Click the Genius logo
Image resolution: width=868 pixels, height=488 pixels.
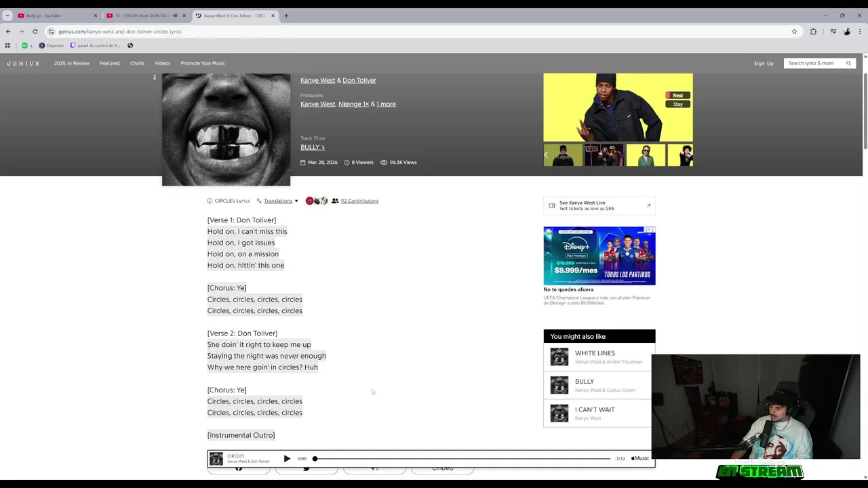click(23, 63)
